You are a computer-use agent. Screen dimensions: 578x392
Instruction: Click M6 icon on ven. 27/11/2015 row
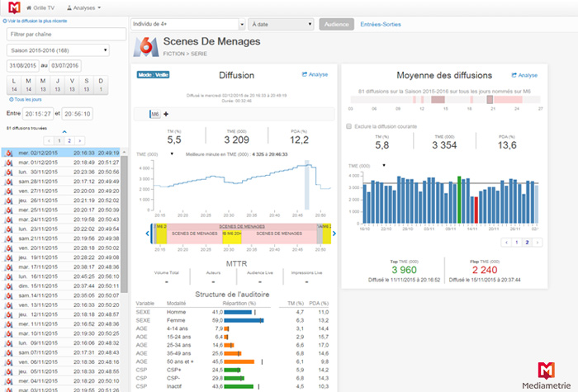pos(9,191)
